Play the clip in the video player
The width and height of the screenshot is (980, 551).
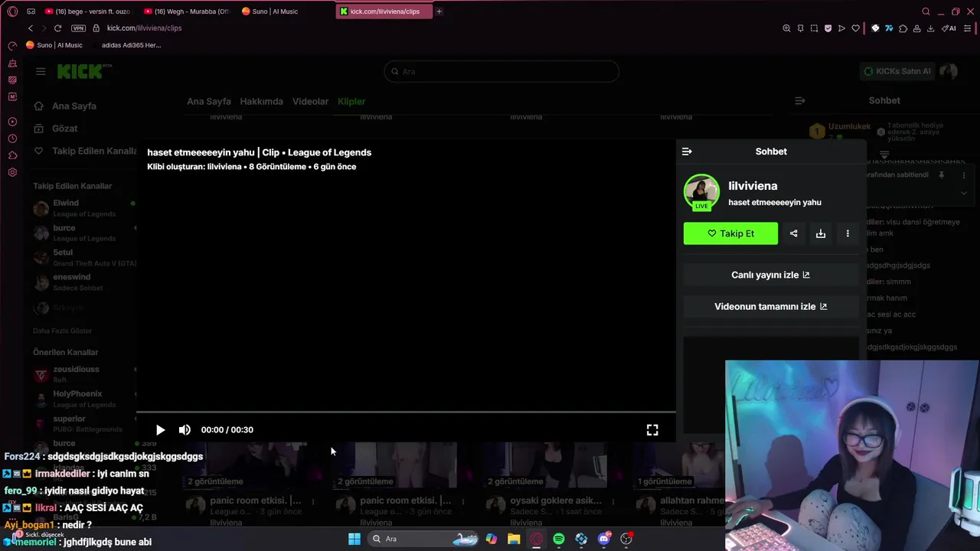point(160,430)
